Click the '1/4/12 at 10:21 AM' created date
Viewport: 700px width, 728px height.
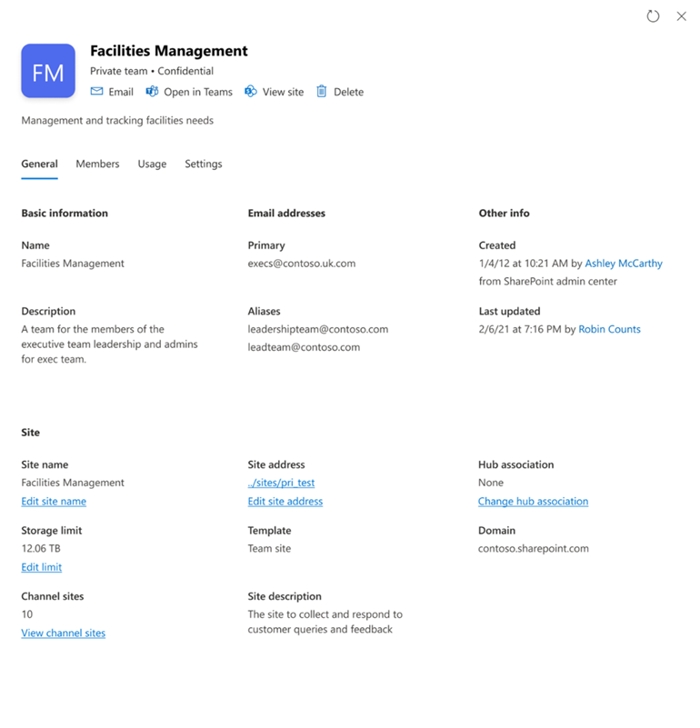pos(523,264)
